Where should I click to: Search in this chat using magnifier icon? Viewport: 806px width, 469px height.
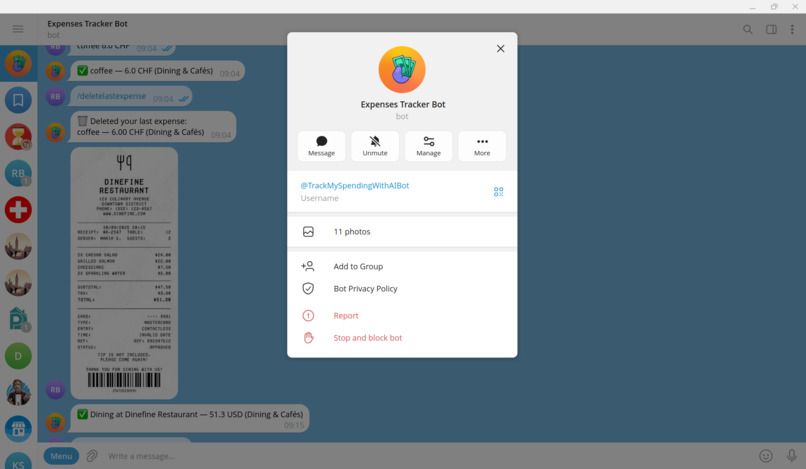pos(747,29)
